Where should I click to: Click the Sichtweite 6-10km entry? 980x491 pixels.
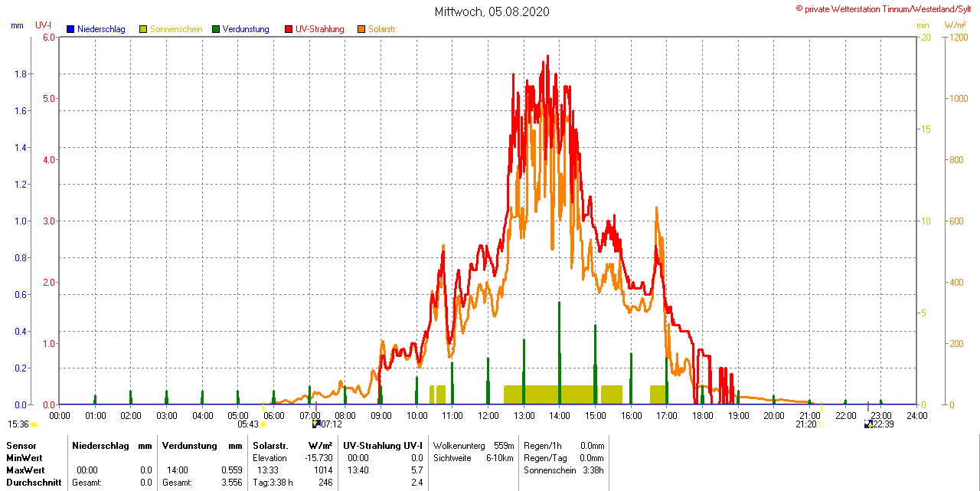tap(473, 457)
